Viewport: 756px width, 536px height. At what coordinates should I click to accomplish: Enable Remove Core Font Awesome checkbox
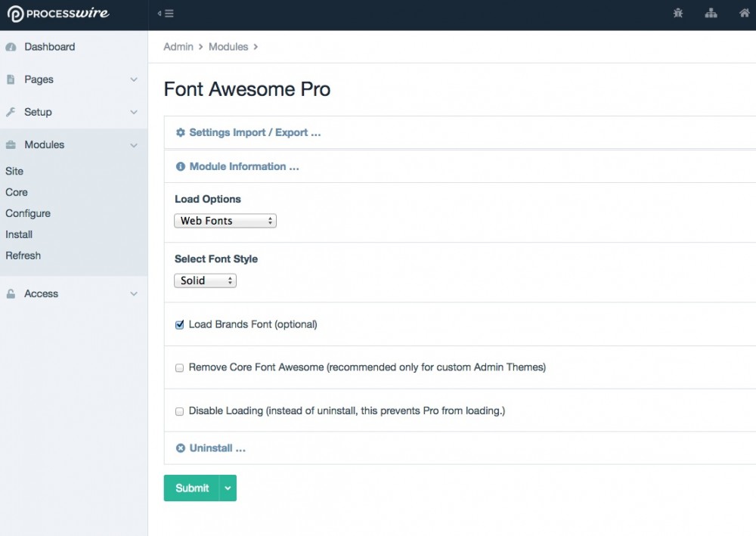click(x=180, y=368)
